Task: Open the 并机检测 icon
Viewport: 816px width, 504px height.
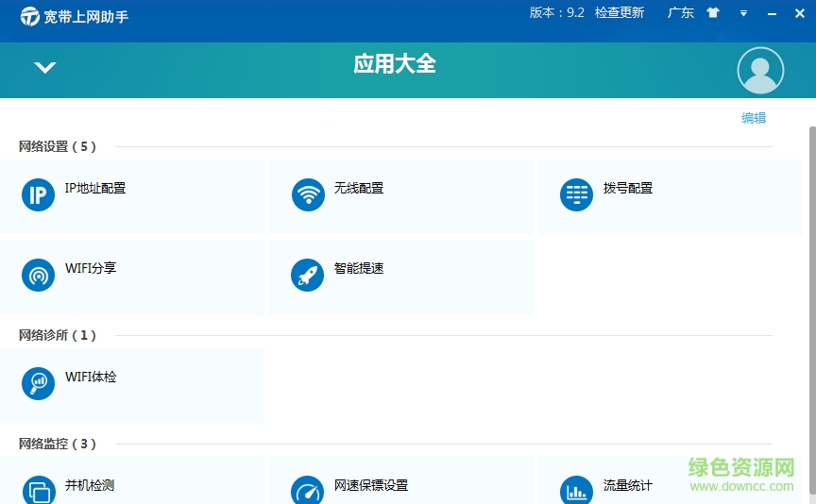Action: tap(39, 490)
